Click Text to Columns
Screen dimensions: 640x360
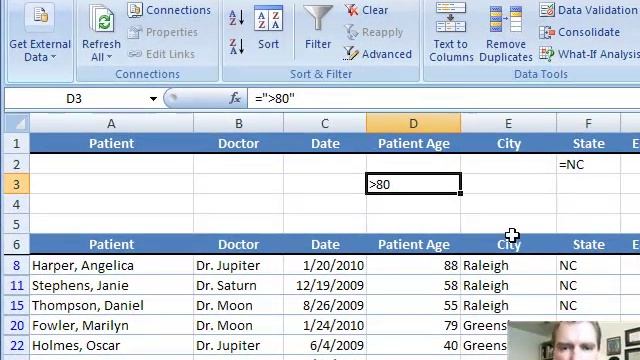point(451,33)
